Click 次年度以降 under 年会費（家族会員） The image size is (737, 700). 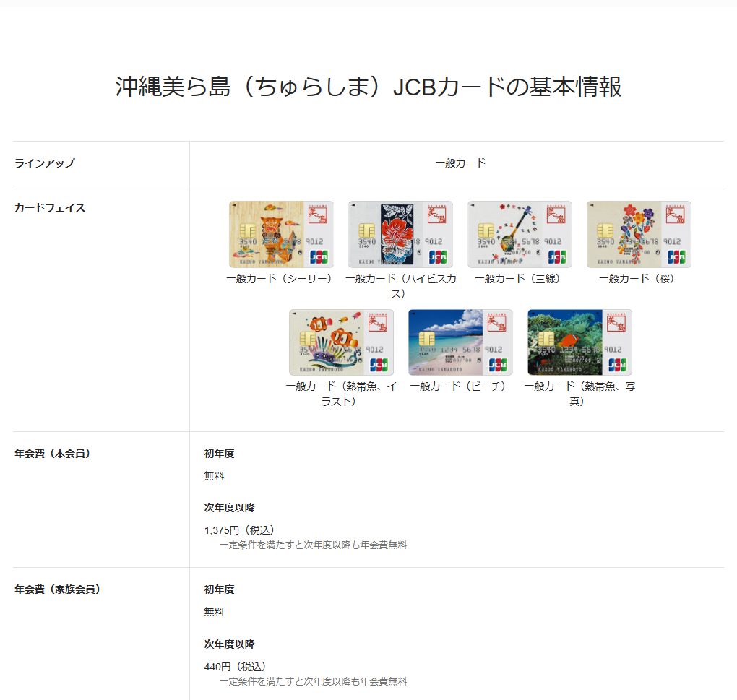(x=229, y=644)
